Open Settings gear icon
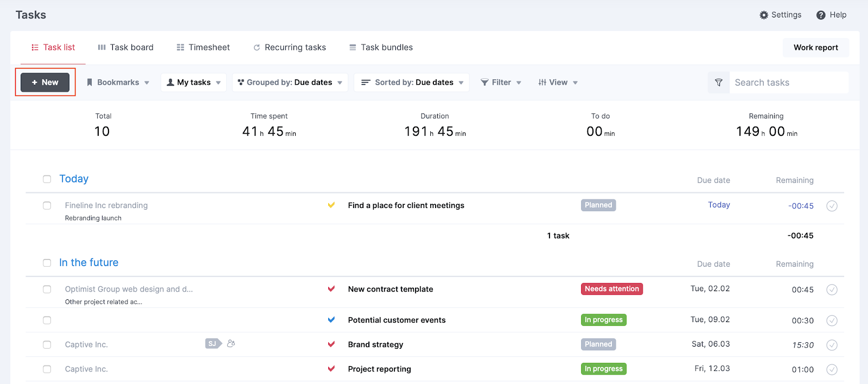Screen dimensions: 868x384 pos(764,15)
